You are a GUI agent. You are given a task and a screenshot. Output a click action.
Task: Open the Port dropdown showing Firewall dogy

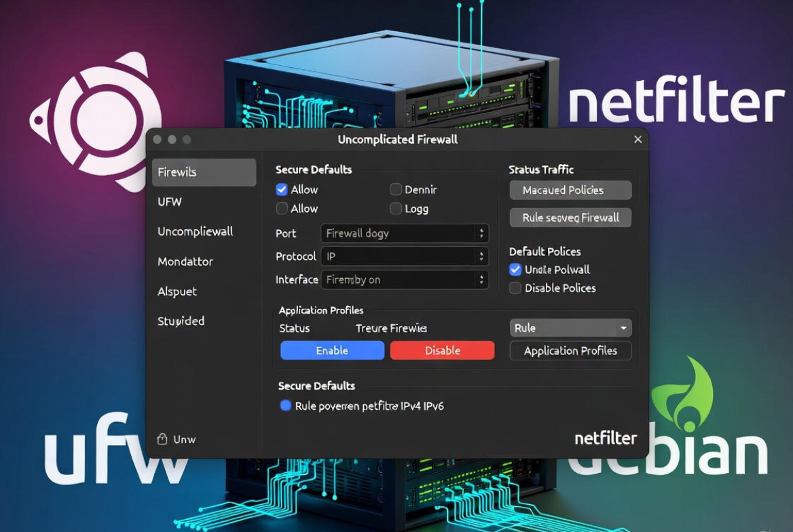coord(405,233)
